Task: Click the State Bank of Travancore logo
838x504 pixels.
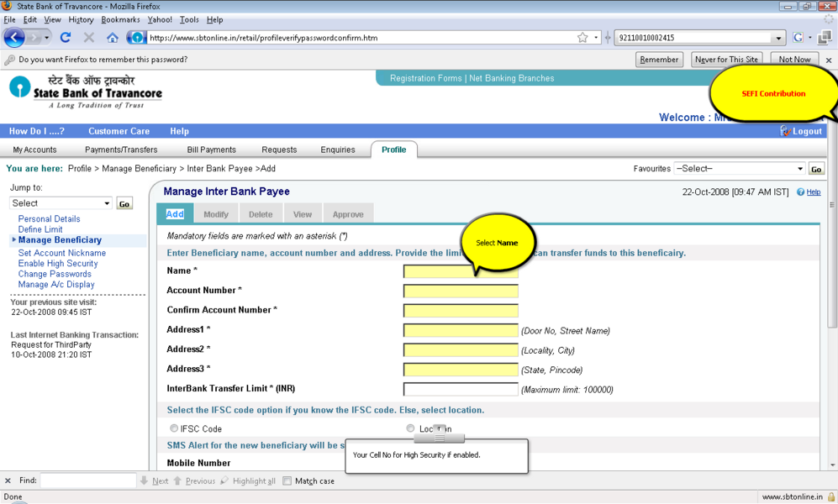Action: click(x=86, y=91)
